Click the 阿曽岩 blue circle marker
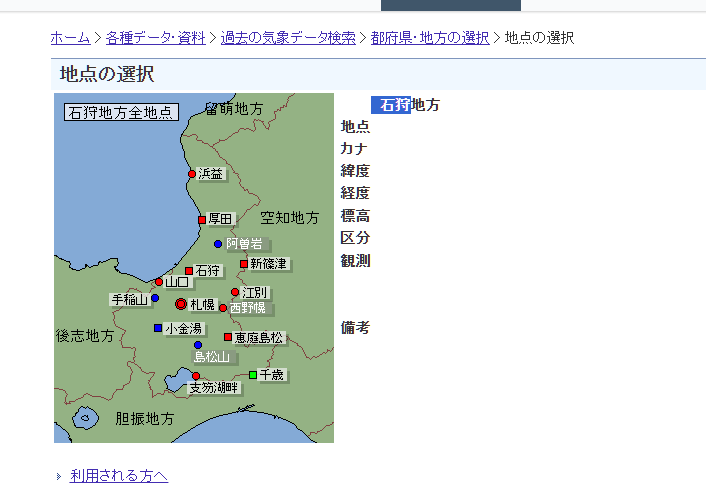This screenshot has height=499, width=706. (218, 244)
